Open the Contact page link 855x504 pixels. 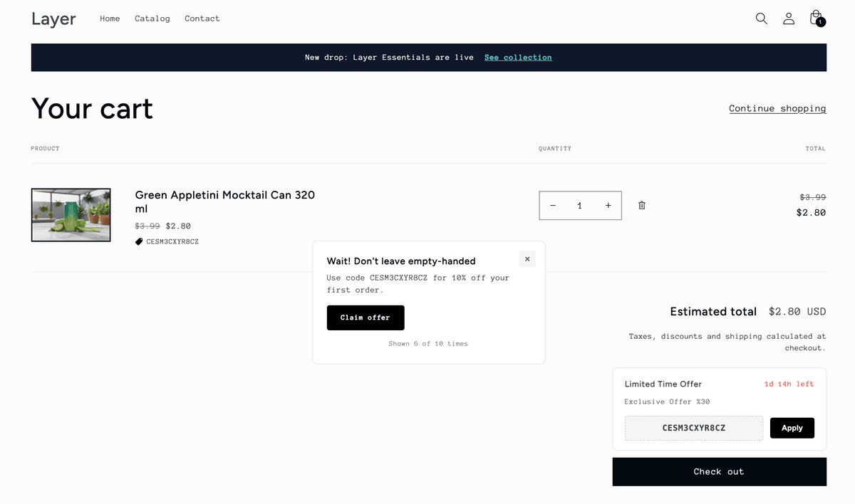202,19
